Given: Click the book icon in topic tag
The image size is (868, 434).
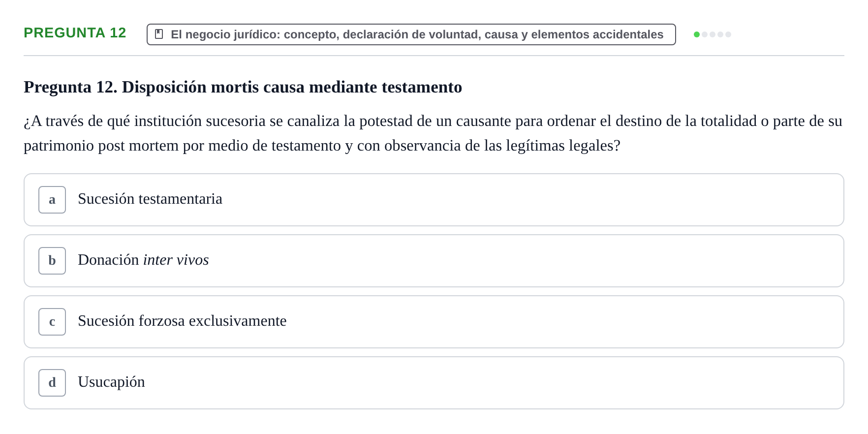Looking at the screenshot, I should (x=159, y=34).
